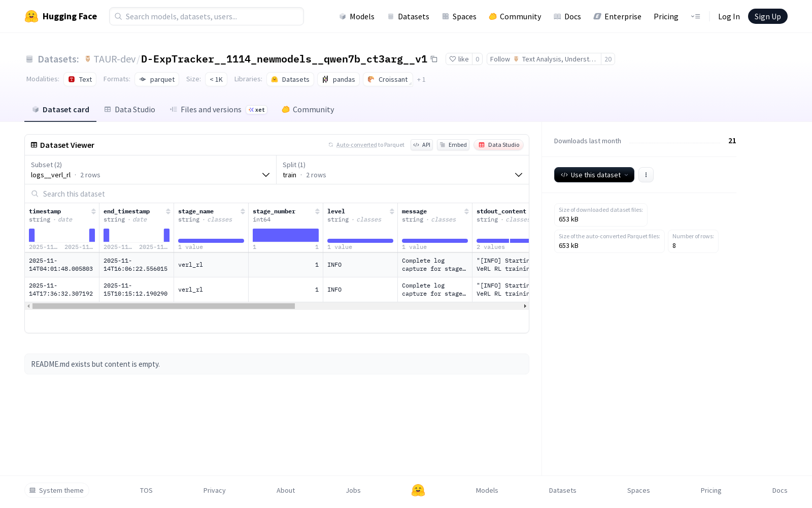Viewport: 812px width, 508px height.
Task: Open Enterprise in the top navigation
Action: pos(617,16)
